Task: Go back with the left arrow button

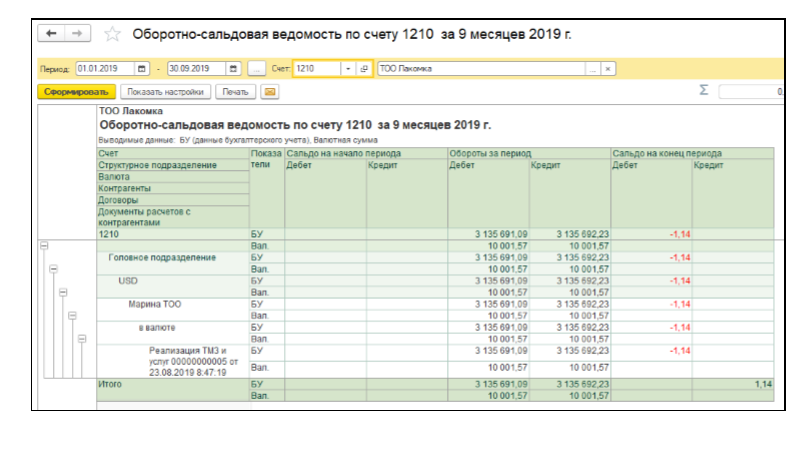Action: click(x=51, y=34)
